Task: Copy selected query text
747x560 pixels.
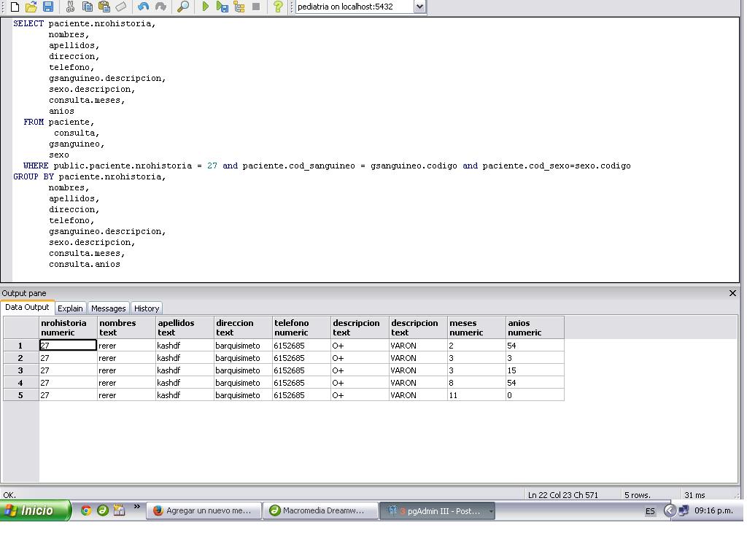Action: [x=88, y=7]
